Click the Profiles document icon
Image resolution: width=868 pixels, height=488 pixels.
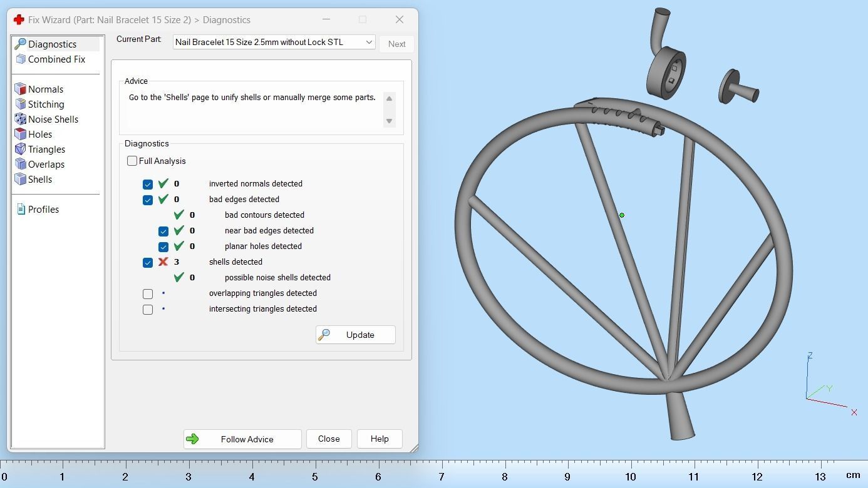pyautogui.click(x=21, y=209)
